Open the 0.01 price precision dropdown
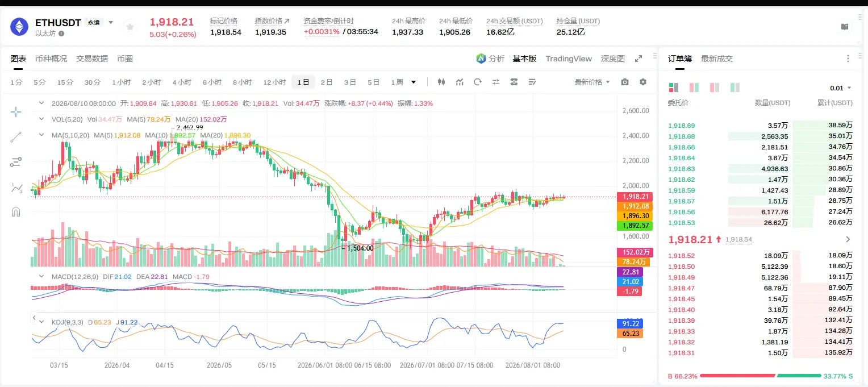 (841, 88)
